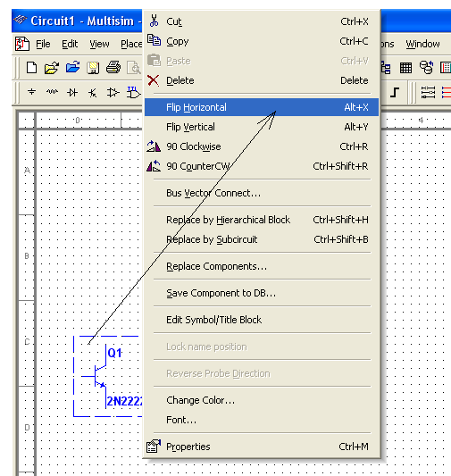
Task: Choose Flip Horizontal from context menu
Action: [x=262, y=107]
